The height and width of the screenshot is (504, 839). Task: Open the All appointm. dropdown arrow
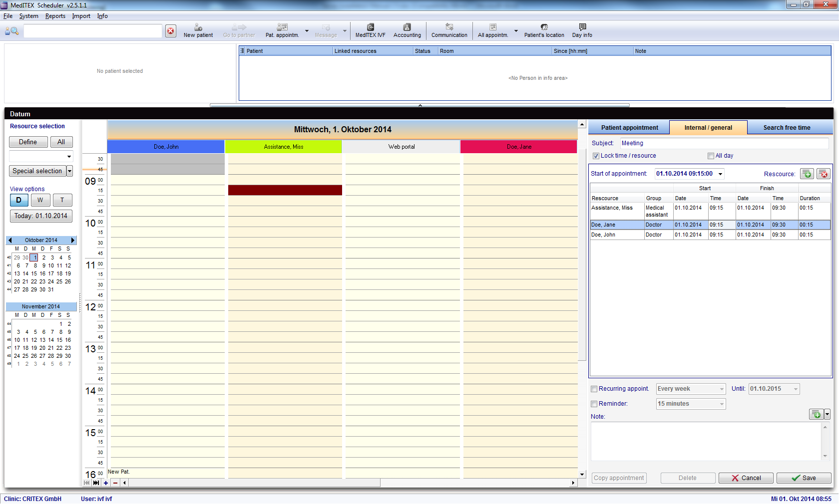[516, 31]
